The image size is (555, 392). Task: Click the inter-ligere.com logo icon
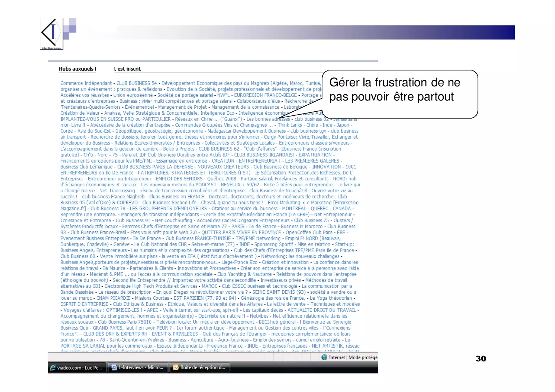51,34
